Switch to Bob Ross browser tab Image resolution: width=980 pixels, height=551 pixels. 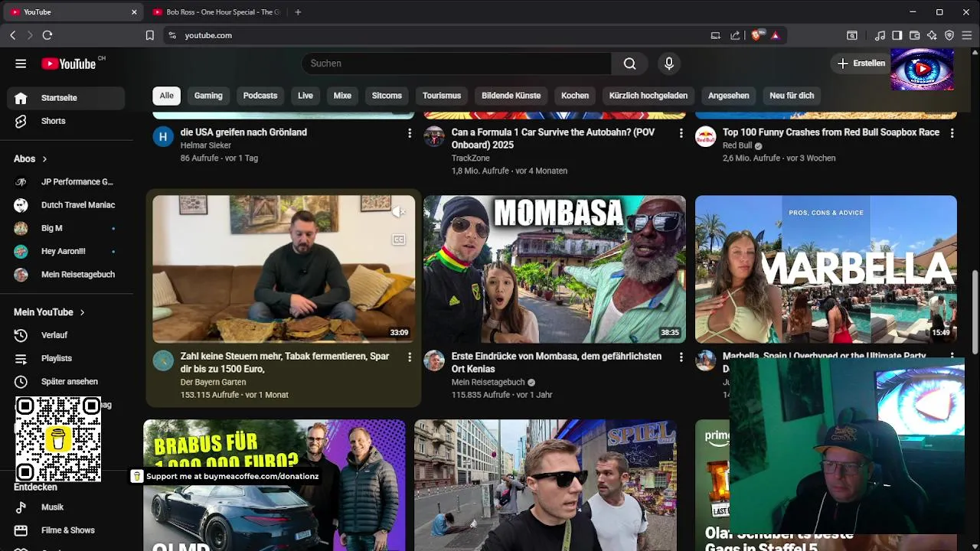(x=218, y=12)
